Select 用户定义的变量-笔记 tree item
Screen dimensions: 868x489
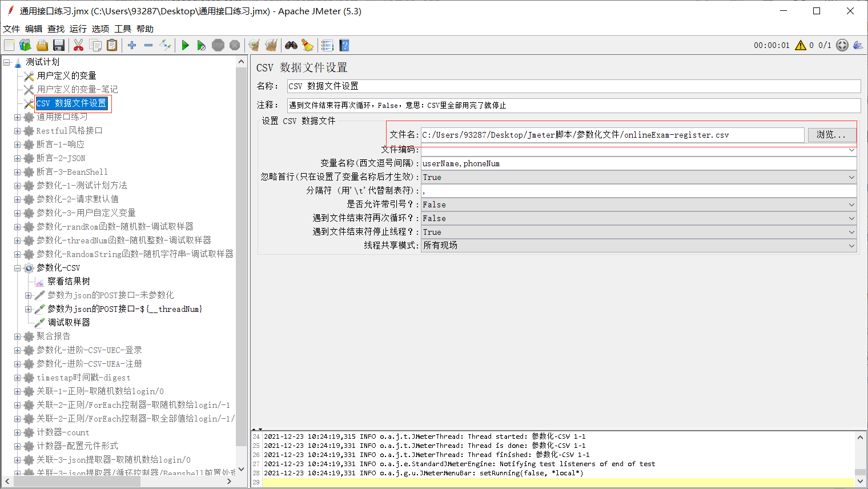point(77,89)
